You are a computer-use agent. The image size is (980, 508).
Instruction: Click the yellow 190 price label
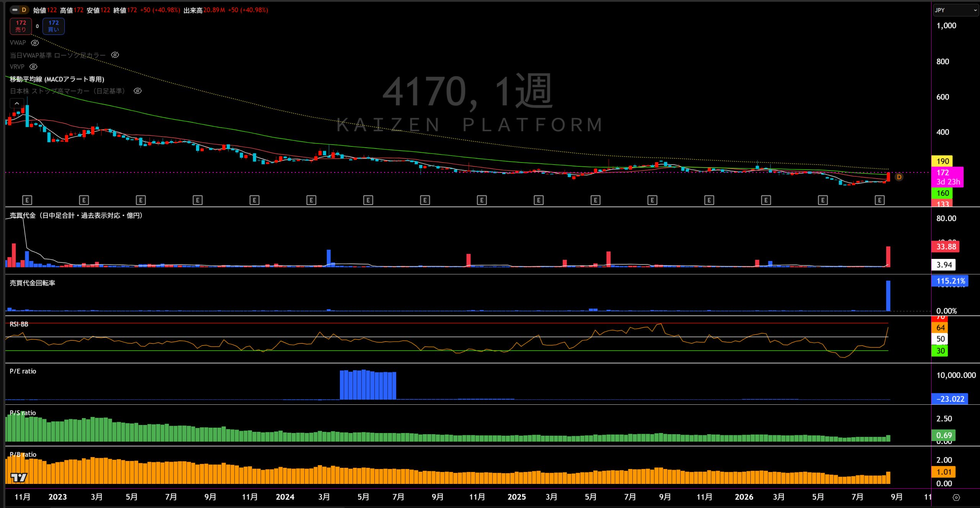click(942, 161)
